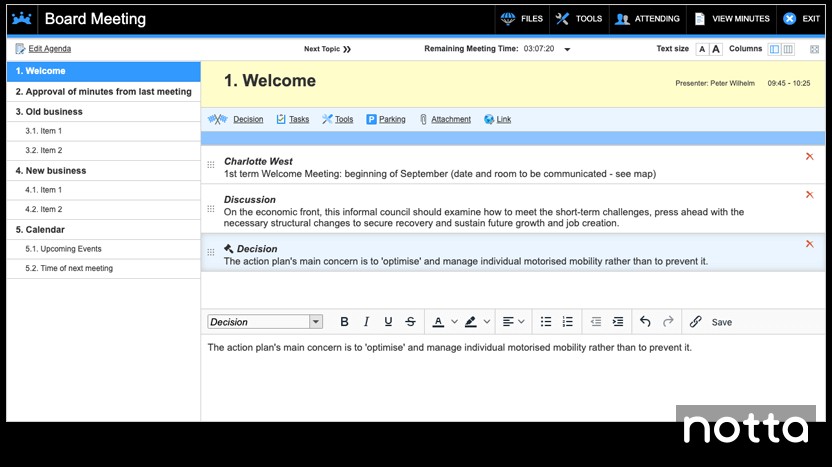Image resolution: width=832 pixels, height=467 pixels.
Task: Click the Bold formatting icon
Action: coord(344,322)
